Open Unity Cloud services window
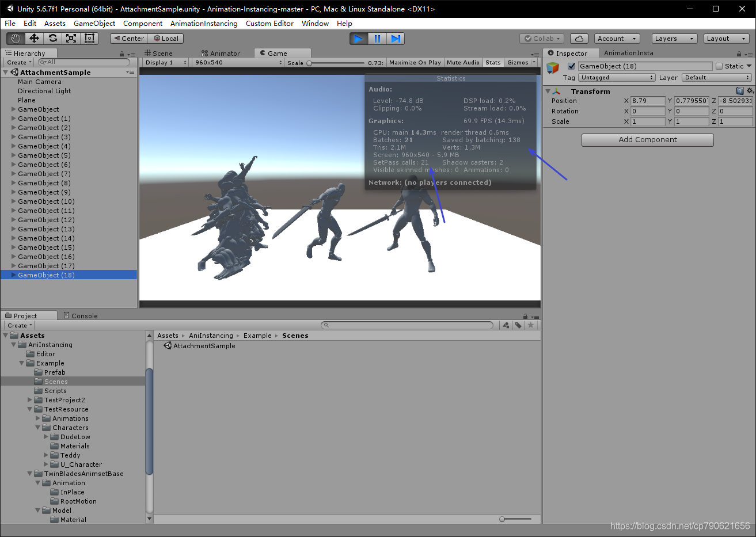Screen dimensions: 756x537 click(x=579, y=38)
